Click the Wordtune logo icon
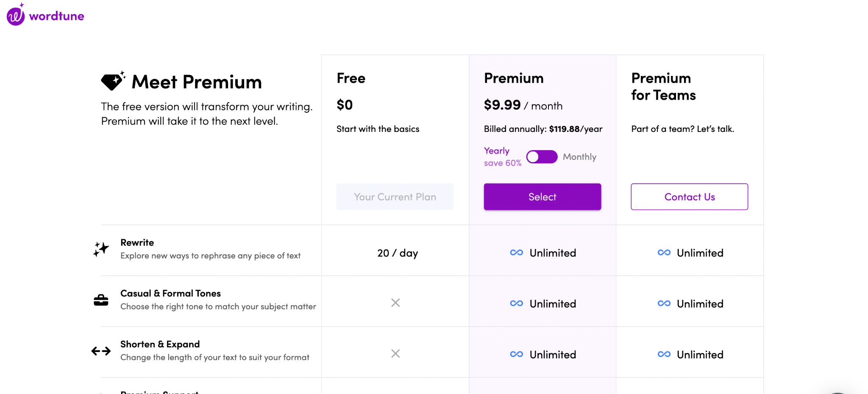The height and width of the screenshot is (394, 868). point(16,15)
